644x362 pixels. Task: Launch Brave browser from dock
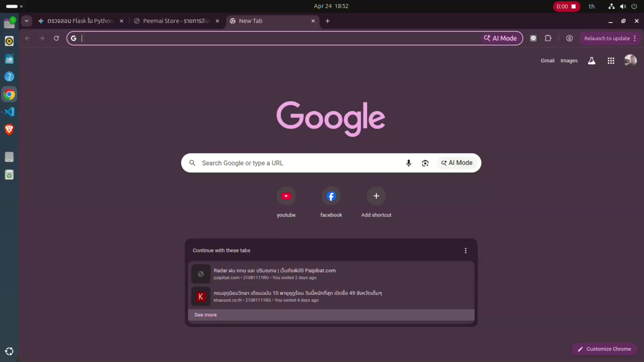tap(9, 129)
